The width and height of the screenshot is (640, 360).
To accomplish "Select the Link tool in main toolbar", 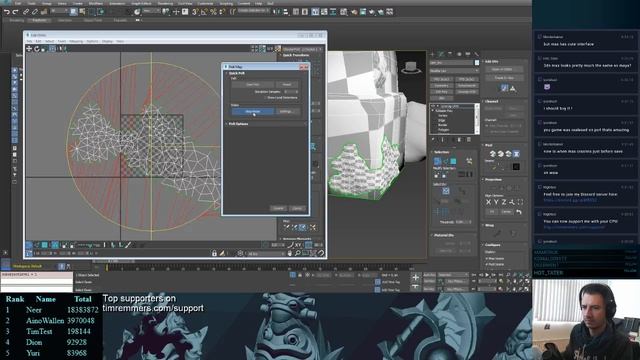I will pos(26,12).
